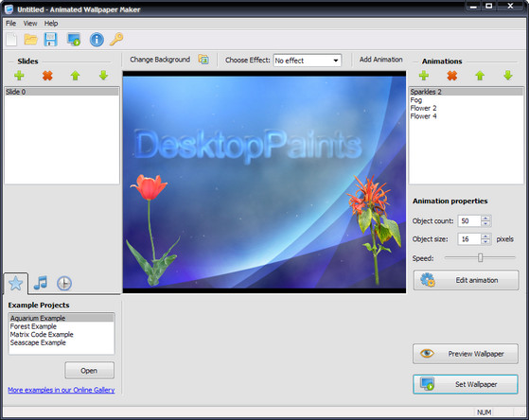This screenshot has width=529, height=420.
Task: Click the toolbar monitor set-wallpaper icon
Action: 74,40
